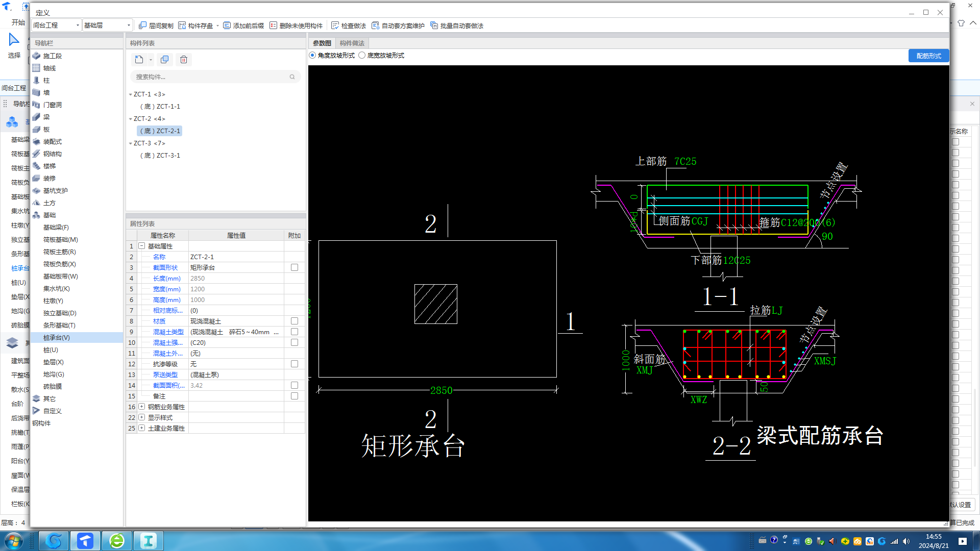Open the 间台工程 project dropdown
980x551 pixels.
pyautogui.click(x=56, y=26)
